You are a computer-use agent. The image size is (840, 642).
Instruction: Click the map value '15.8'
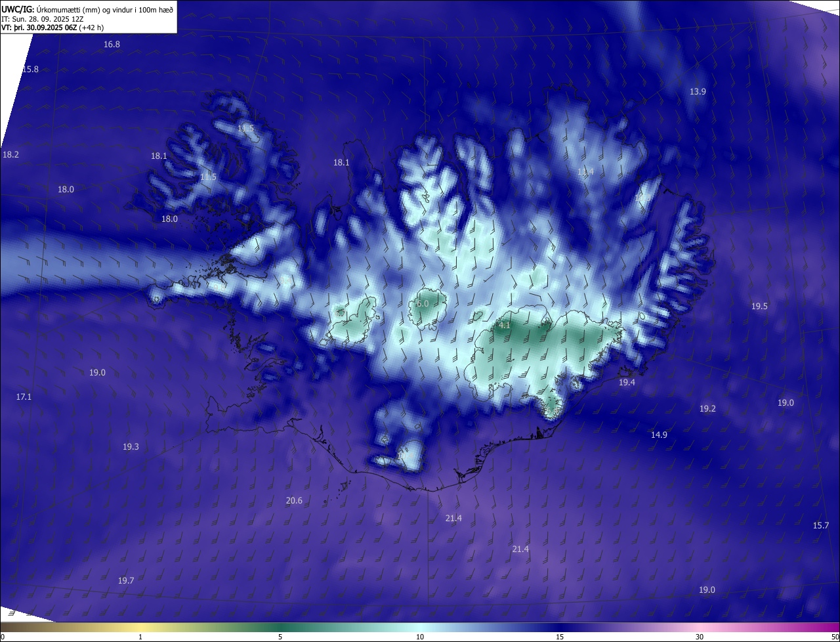(x=30, y=70)
